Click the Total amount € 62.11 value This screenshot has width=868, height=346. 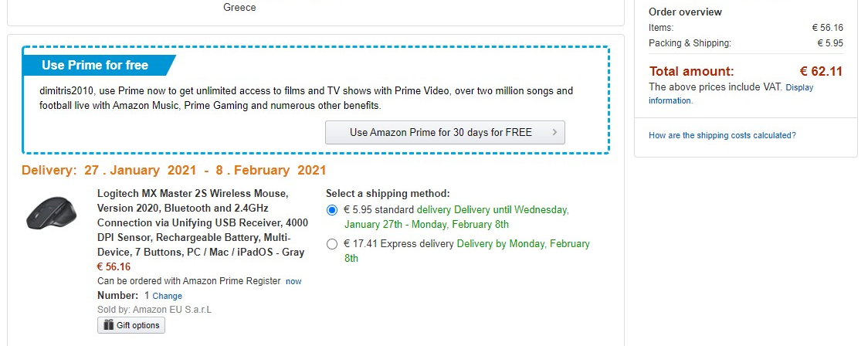click(821, 72)
